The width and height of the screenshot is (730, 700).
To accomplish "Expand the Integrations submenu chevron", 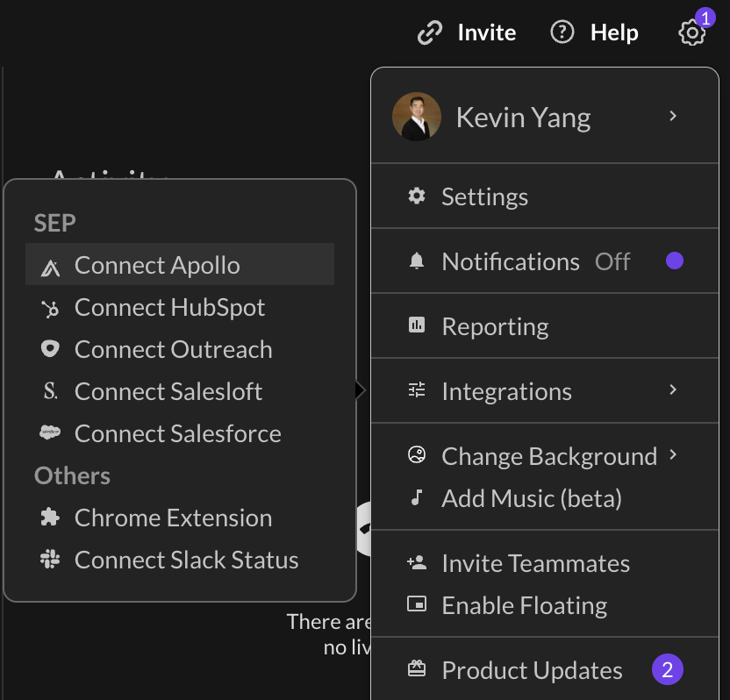I will [x=672, y=389].
